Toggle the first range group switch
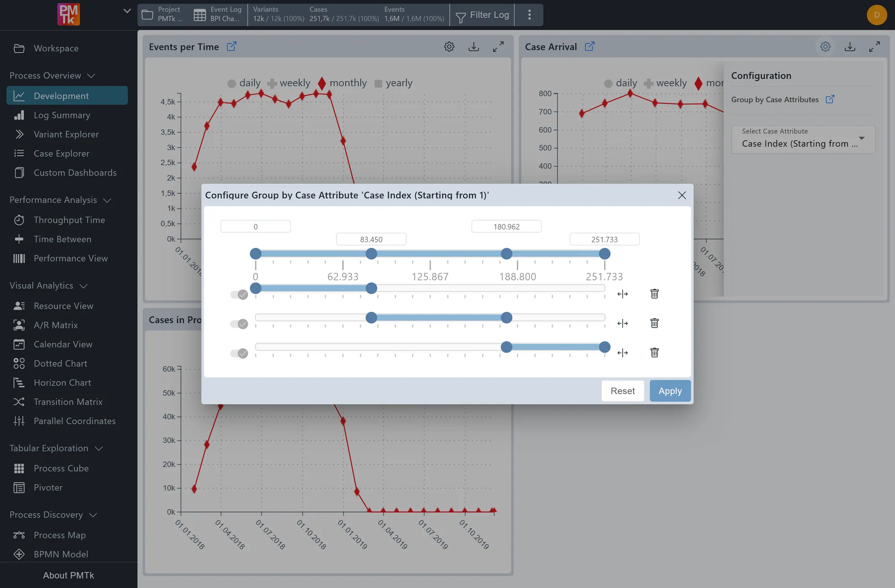Screen dimensions: 895x588 point(239,294)
